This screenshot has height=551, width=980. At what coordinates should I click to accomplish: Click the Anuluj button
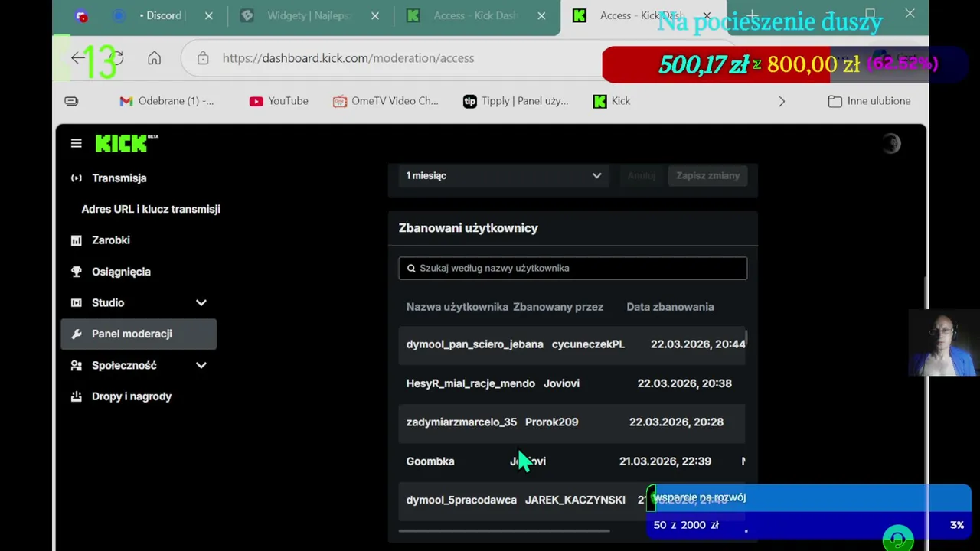tap(641, 176)
